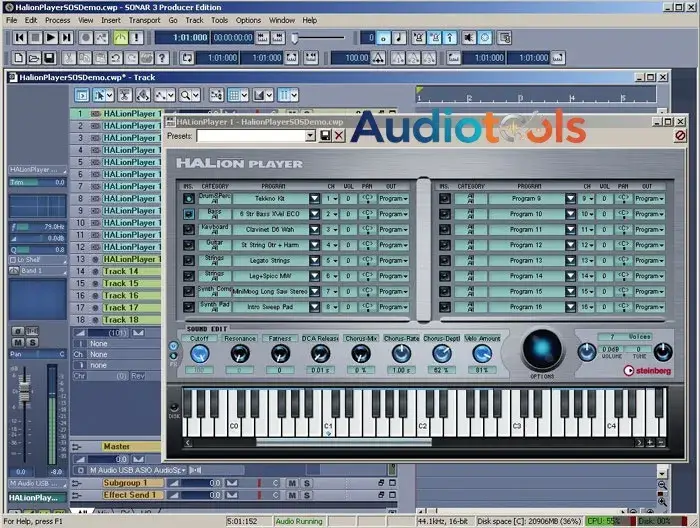Open the Options menu
The image size is (700, 528).
(x=248, y=20)
